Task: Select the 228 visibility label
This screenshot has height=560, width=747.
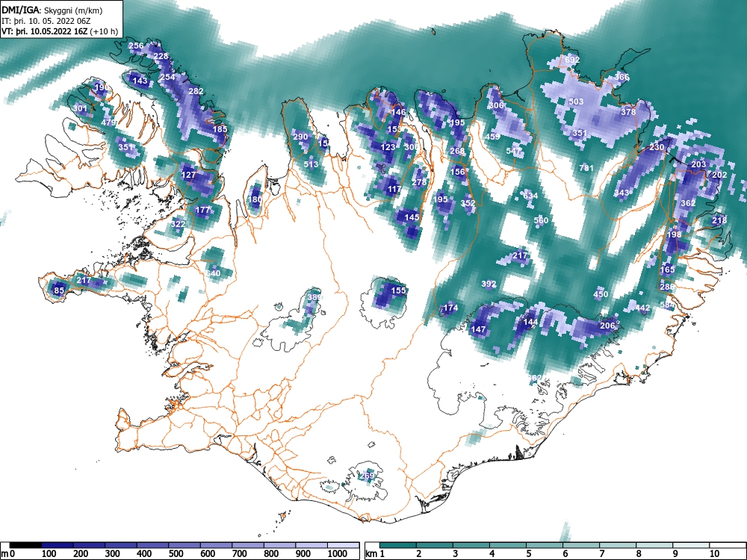Action: [x=161, y=56]
